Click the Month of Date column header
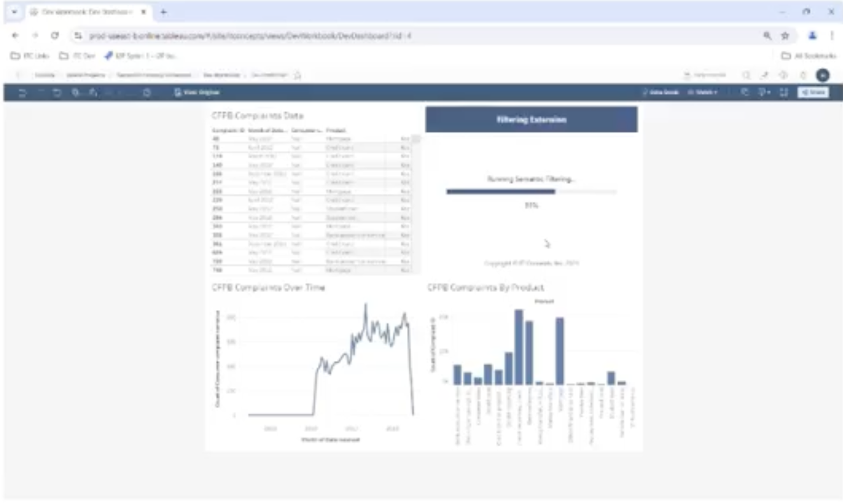The height and width of the screenshot is (504, 843). click(267, 130)
